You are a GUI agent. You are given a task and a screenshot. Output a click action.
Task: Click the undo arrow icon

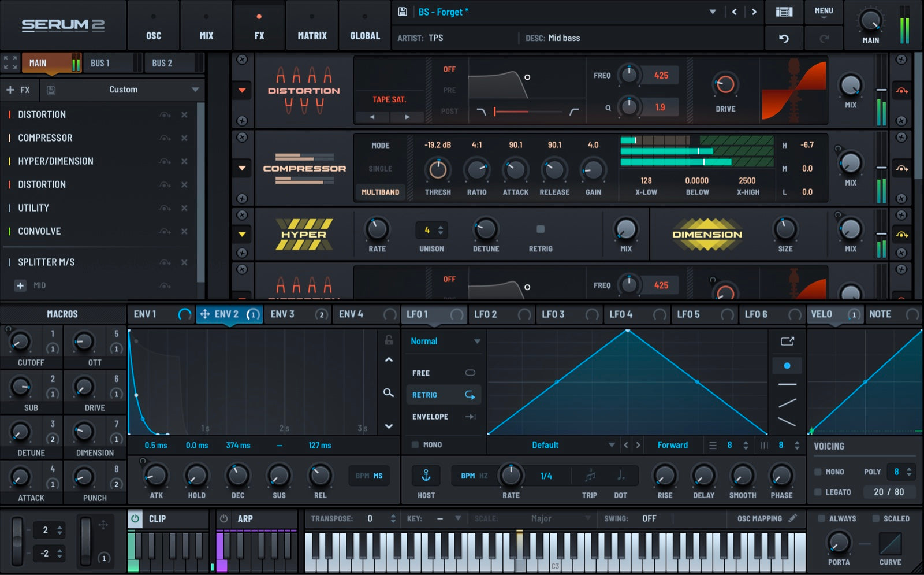[x=784, y=39]
